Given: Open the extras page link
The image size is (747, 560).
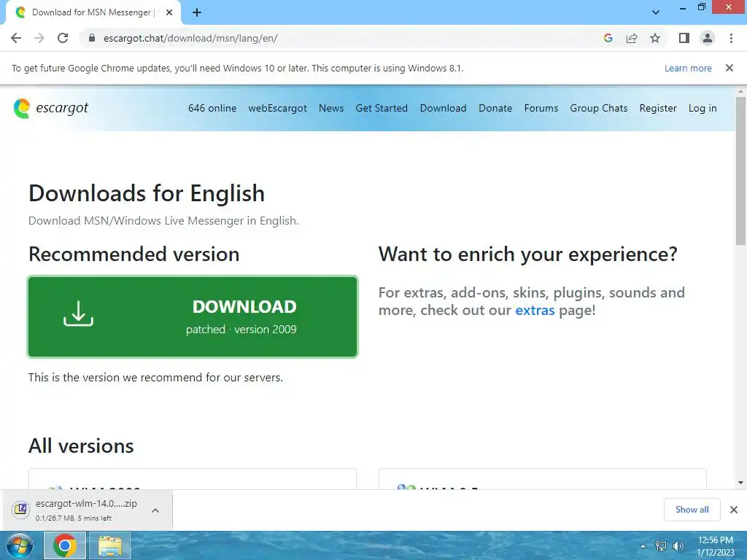Looking at the screenshot, I should [535, 311].
